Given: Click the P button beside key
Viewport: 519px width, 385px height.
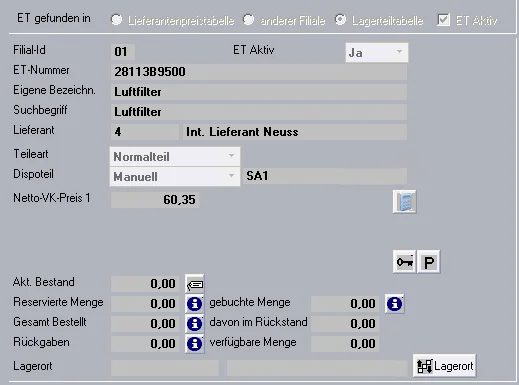Looking at the screenshot, I should (x=429, y=262).
